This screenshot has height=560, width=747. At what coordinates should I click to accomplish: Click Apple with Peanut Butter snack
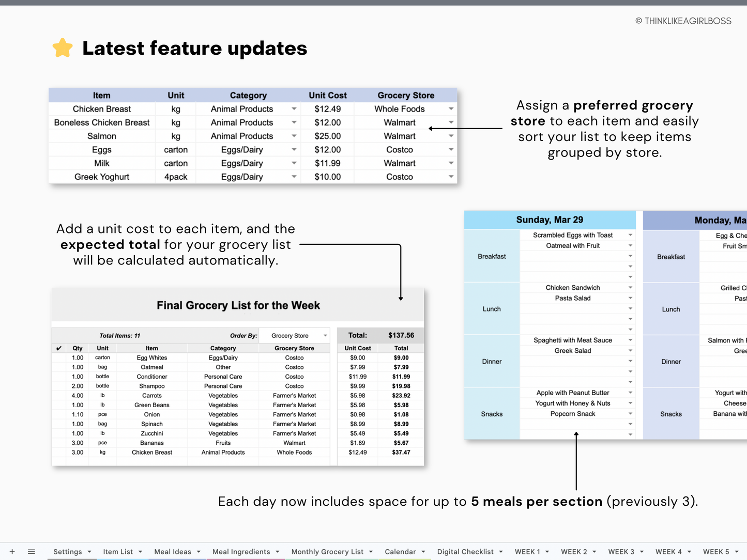[573, 393]
